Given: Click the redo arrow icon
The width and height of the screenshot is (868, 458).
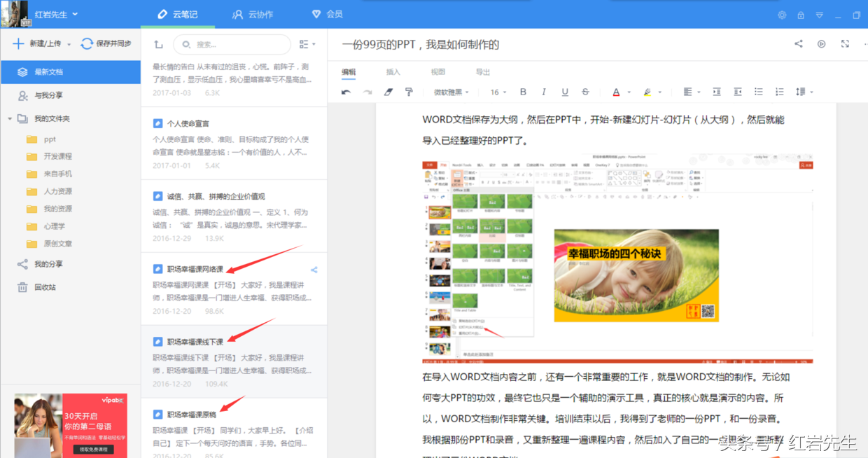Looking at the screenshot, I should (367, 92).
